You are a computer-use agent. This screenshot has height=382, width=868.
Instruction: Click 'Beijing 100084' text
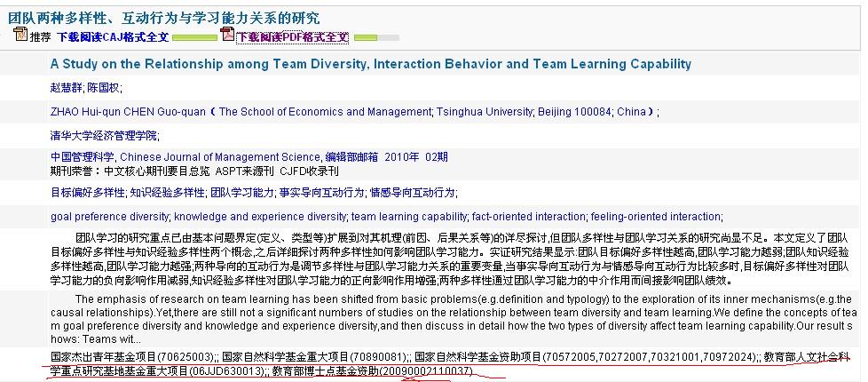tap(574, 111)
